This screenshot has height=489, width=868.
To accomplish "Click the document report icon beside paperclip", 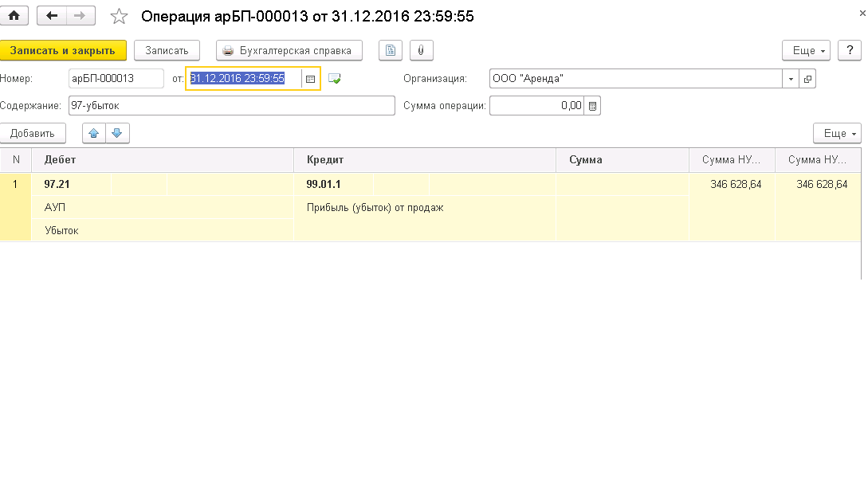I will click(390, 50).
